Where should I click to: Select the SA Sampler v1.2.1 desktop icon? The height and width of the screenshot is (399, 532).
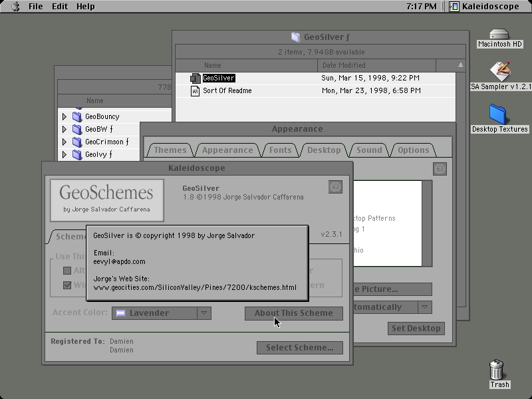click(500, 71)
